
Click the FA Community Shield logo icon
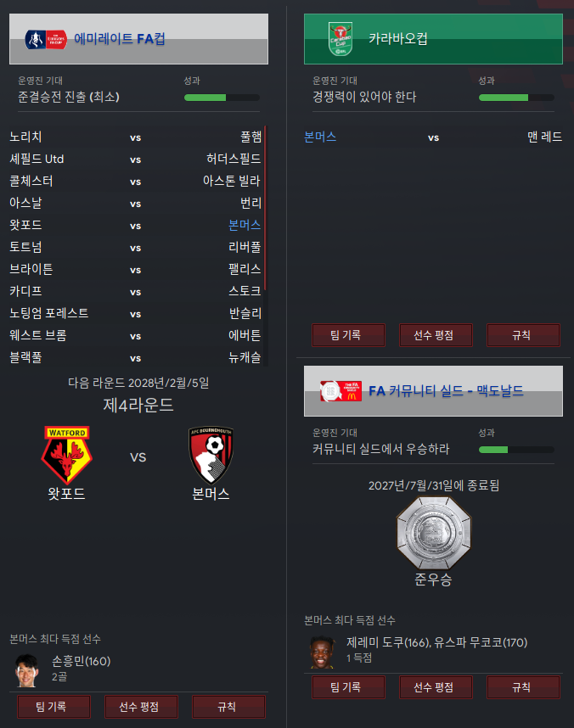click(340, 391)
